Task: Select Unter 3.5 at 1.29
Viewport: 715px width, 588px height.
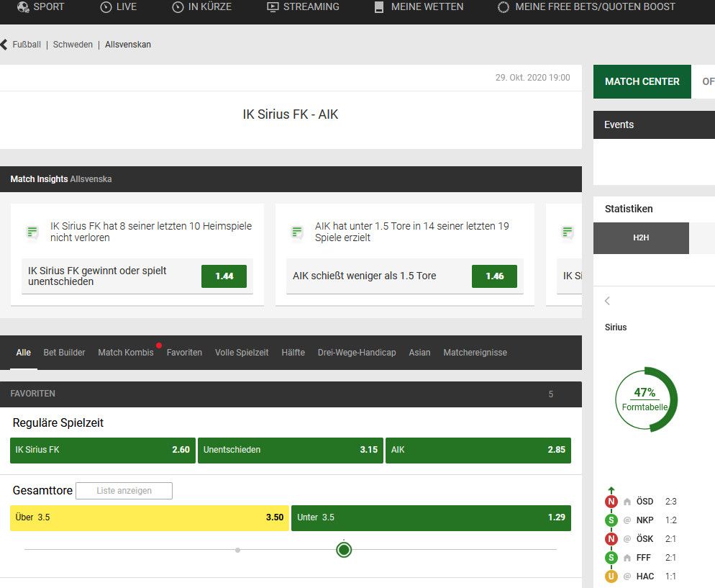Action: pos(431,517)
